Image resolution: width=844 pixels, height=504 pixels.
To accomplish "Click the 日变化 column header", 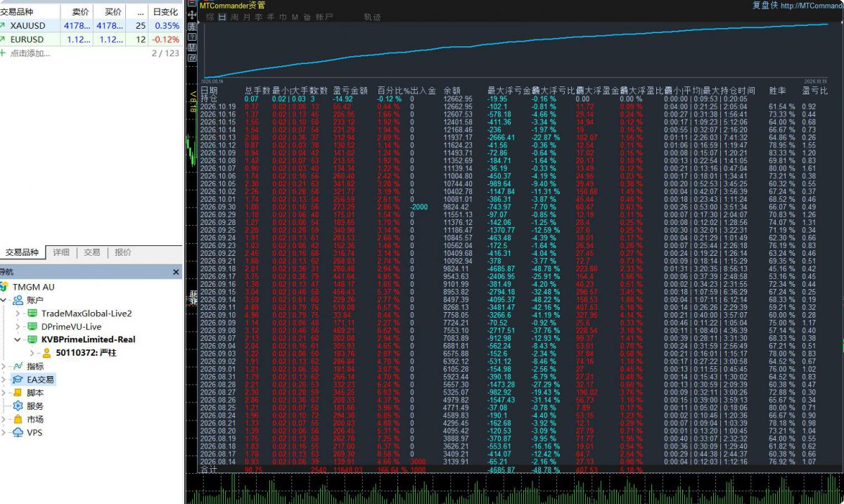I will tap(165, 12).
